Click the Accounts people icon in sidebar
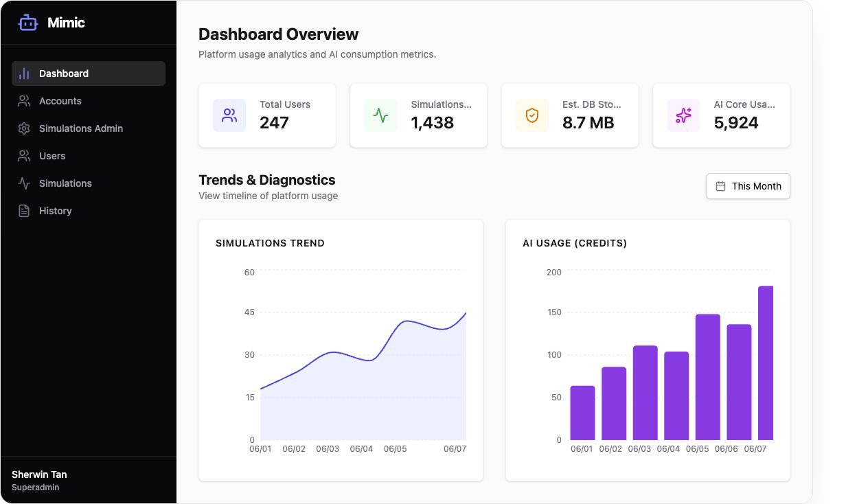 (24, 101)
